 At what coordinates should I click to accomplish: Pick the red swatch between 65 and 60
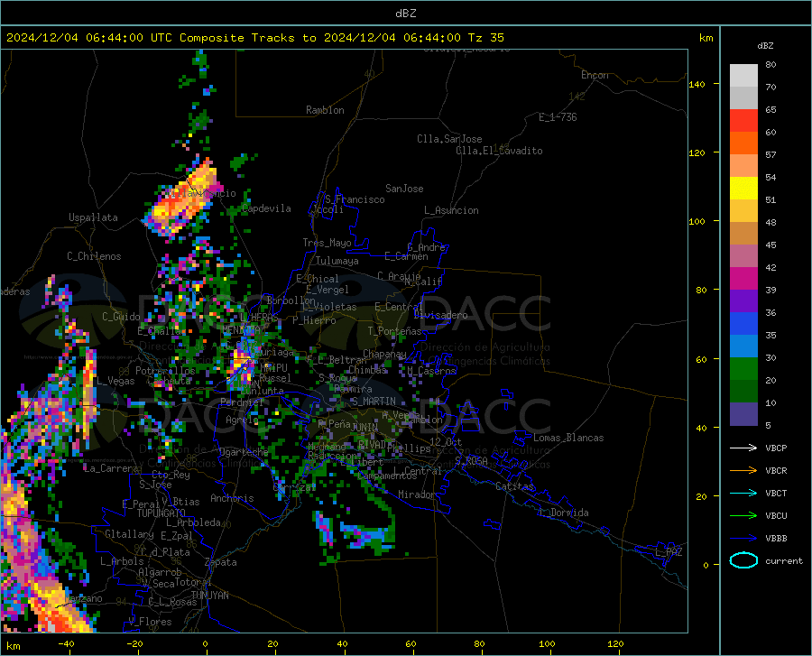(743, 121)
